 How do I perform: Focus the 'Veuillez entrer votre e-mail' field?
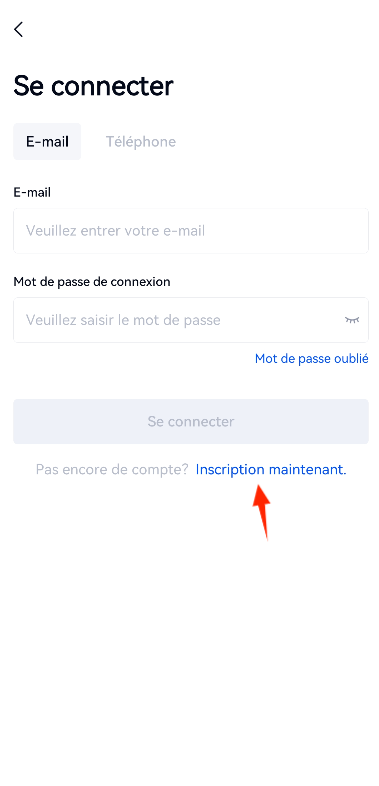(191, 231)
